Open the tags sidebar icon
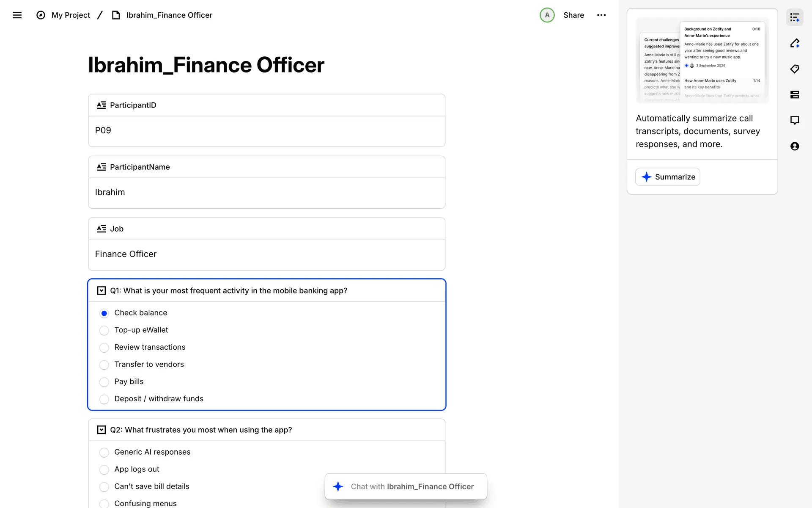 (x=795, y=69)
